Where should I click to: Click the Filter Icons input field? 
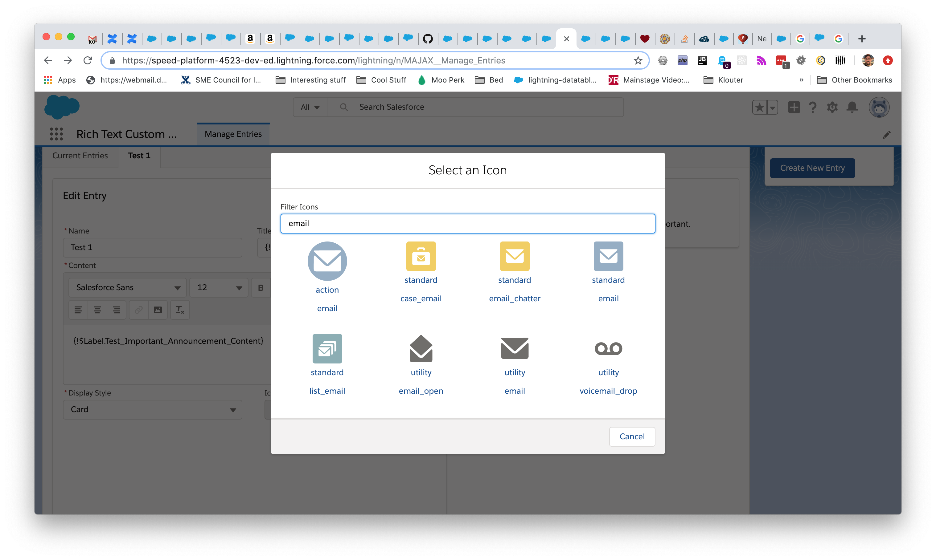click(467, 223)
